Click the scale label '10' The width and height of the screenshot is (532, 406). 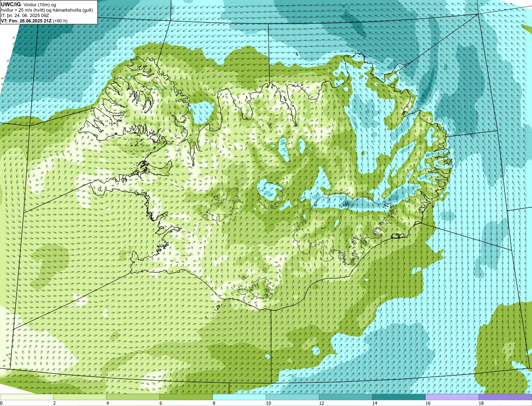click(268, 403)
